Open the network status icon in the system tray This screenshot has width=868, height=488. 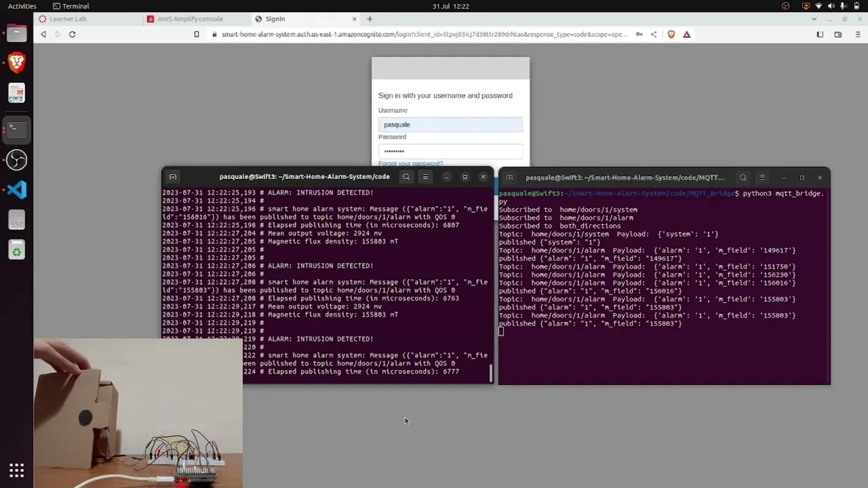(818, 6)
